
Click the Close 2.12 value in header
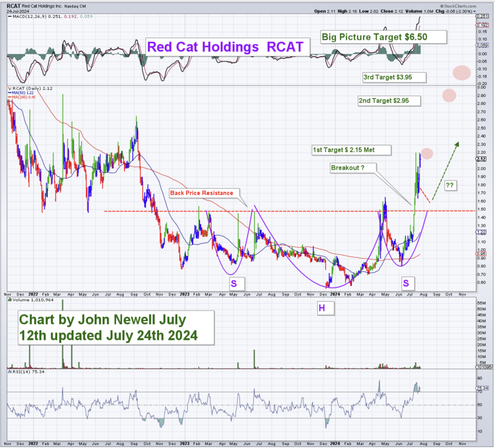[x=392, y=12]
